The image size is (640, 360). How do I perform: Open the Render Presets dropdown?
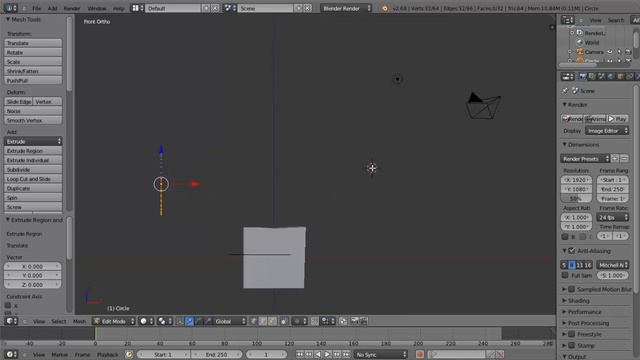click(585, 159)
